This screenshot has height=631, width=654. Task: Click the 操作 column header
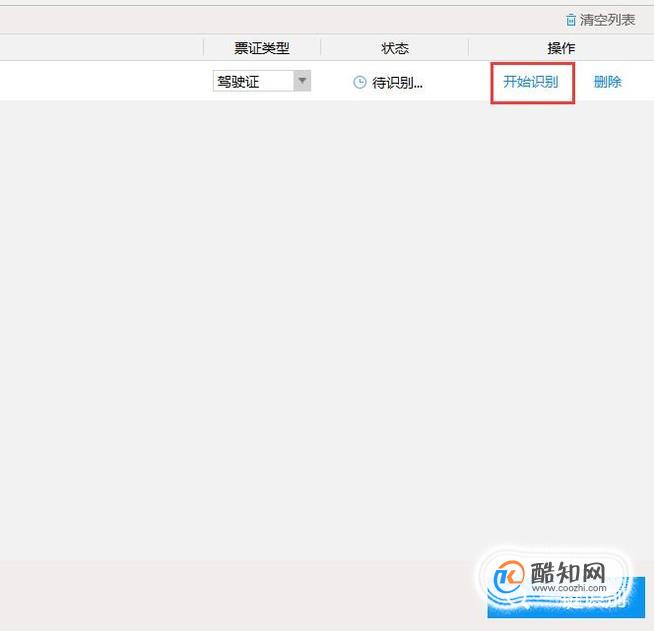pyautogui.click(x=561, y=48)
